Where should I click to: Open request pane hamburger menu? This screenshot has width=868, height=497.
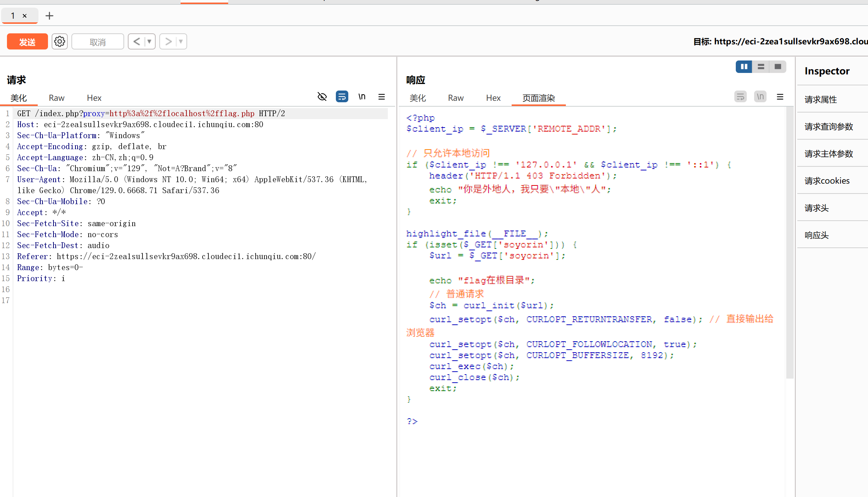point(382,97)
